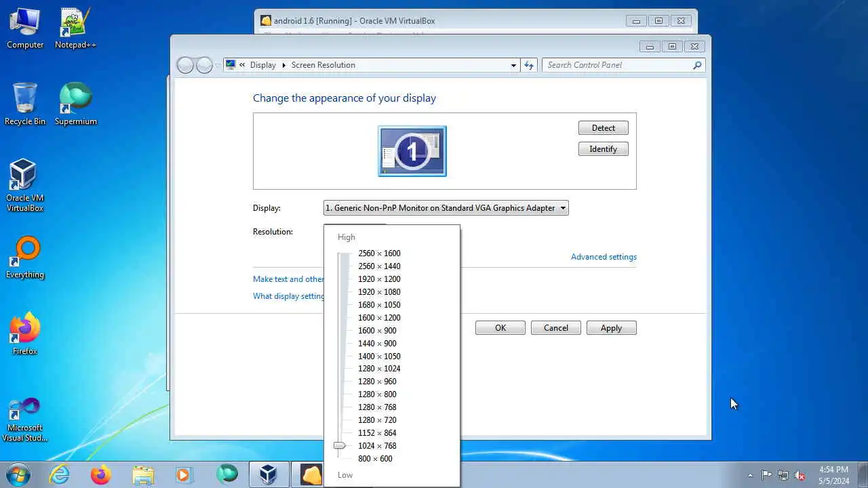Click the Forward navigation button
The height and width of the screenshot is (488, 868).
pyautogui.click(x=204, y=65)
